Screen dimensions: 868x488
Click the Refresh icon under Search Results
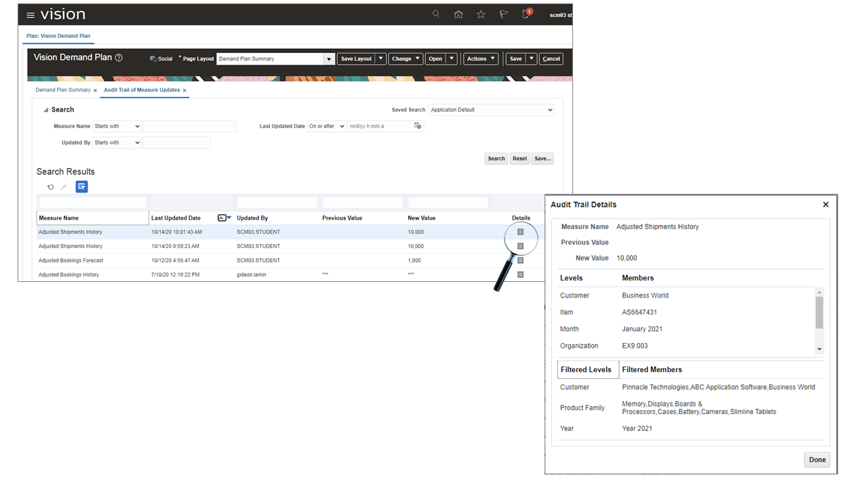coord(50,187)
